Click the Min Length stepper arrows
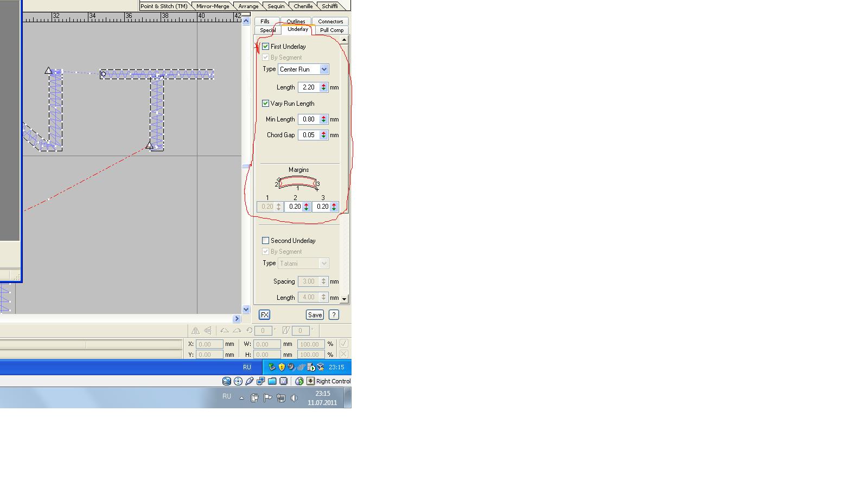The image size is (868, 488). (324, 119)
